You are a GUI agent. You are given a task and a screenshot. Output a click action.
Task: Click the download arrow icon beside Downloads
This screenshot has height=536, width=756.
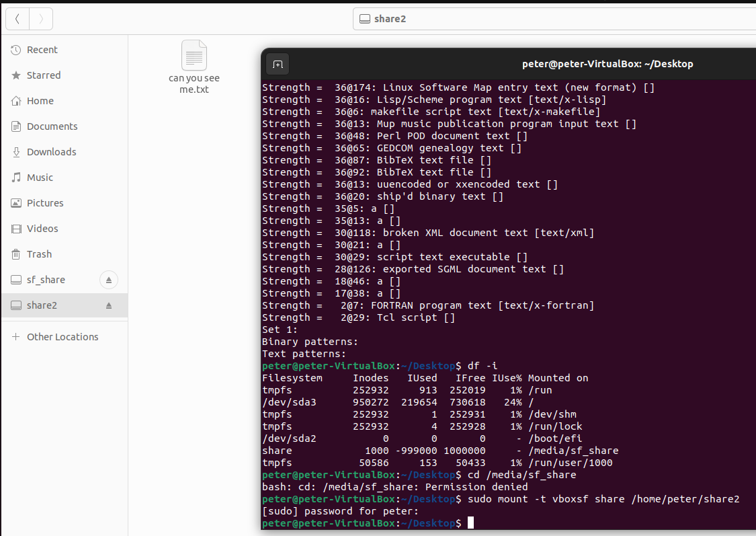point(16,152)
